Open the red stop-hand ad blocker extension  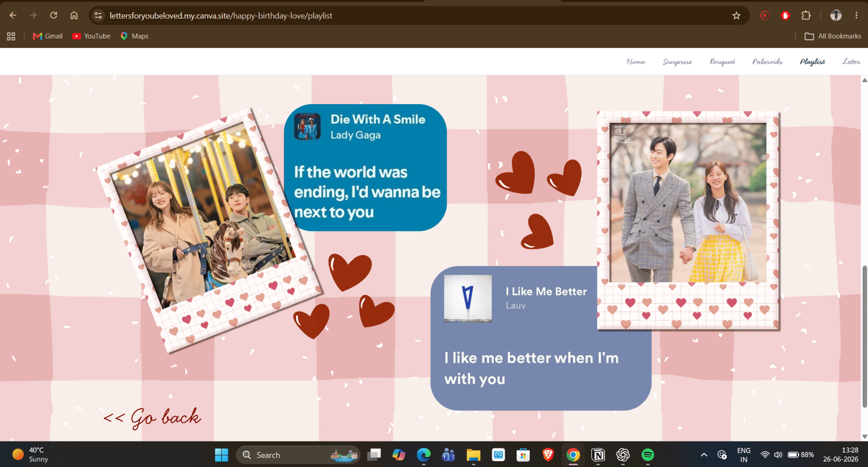pyautogui.click(x=785, y=16)
